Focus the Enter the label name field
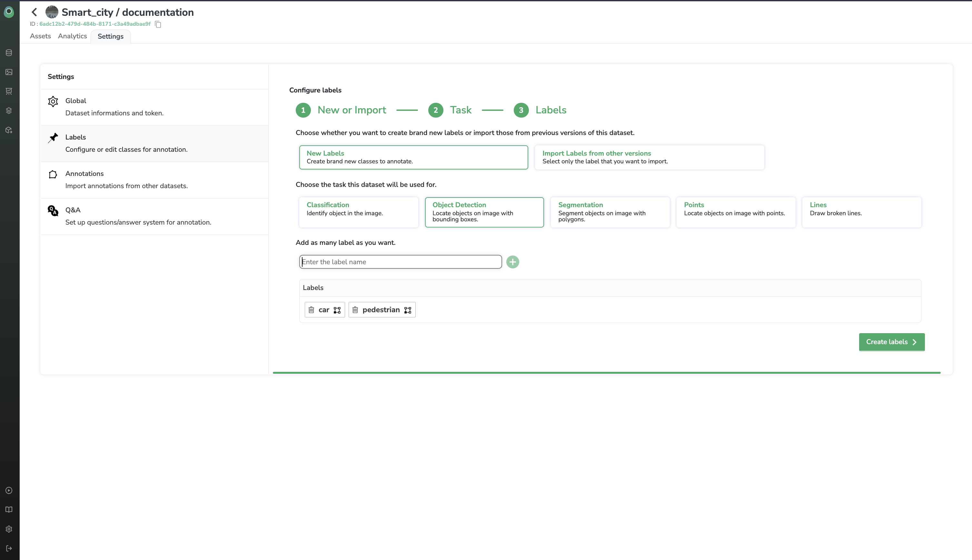 pyautogui.click(x=400, y=262)
